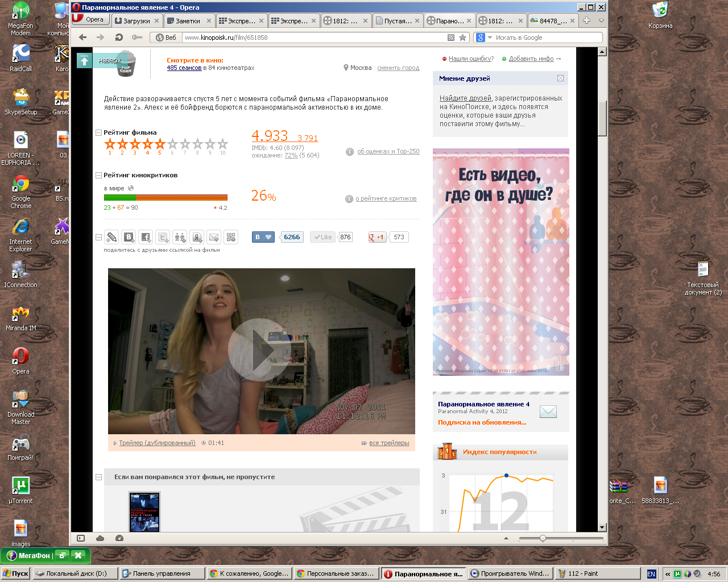Open the search engine dropdown arrow
The width and height of the screenshot is (728, 582).
[490, 38]
